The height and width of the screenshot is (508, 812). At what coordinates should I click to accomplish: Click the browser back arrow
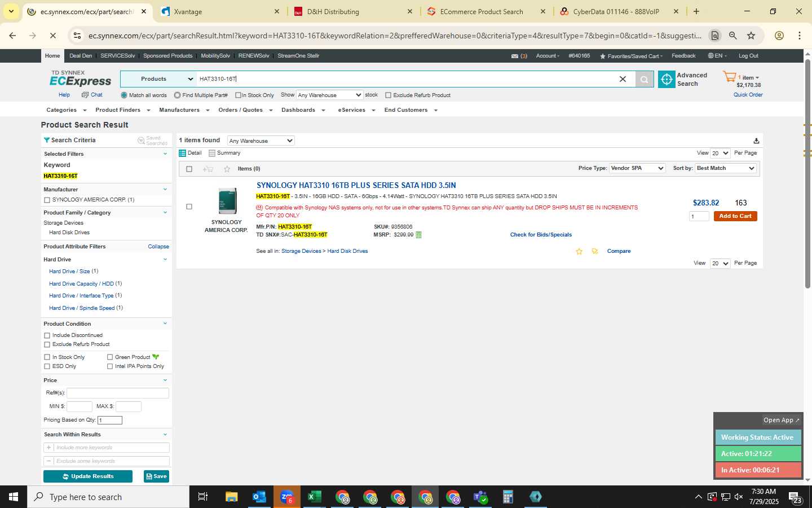point(12,36)
